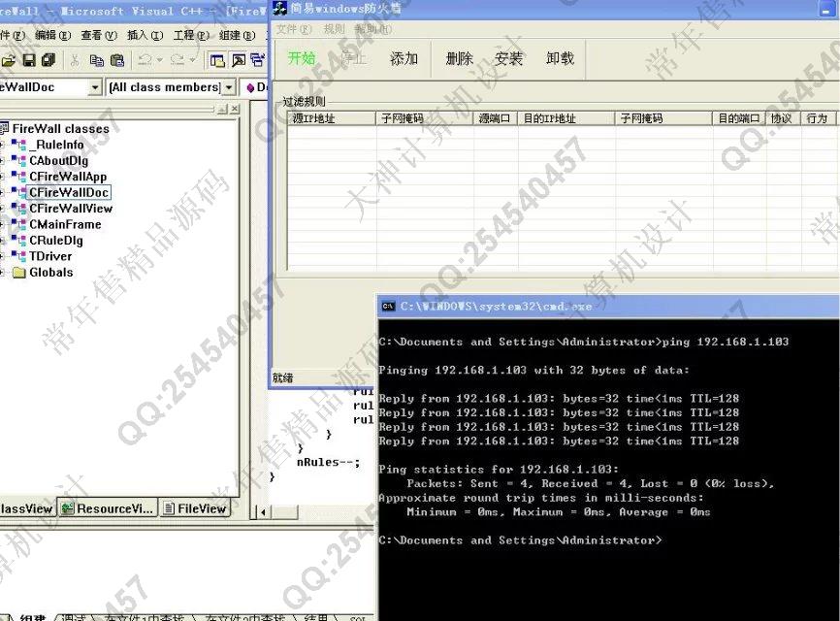This screenshot has height=621, width=840.
Task: Click the Undo arrow icon
Action: point(145,60)
